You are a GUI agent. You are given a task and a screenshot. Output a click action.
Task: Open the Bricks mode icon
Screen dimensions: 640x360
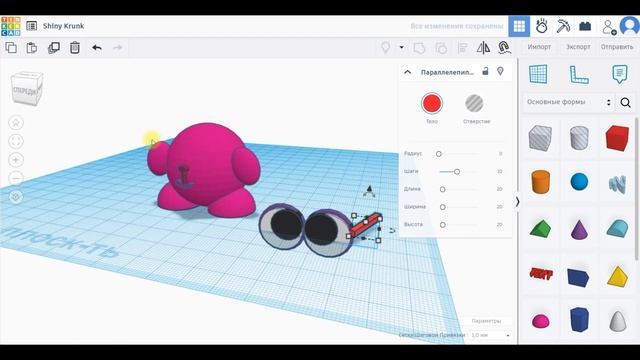point(585,26)
